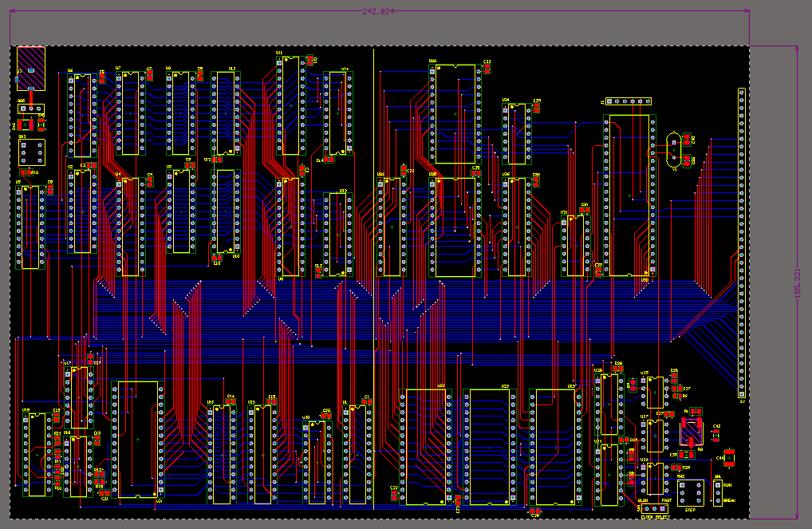
Task: Select capacitor C34 footprint
Action: point(537,107)
